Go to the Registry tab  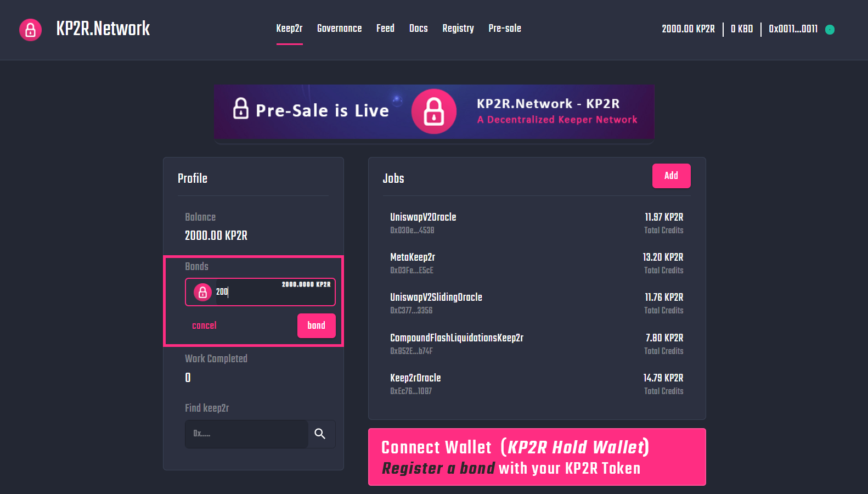pyautogui.click(x=458, y=29)
